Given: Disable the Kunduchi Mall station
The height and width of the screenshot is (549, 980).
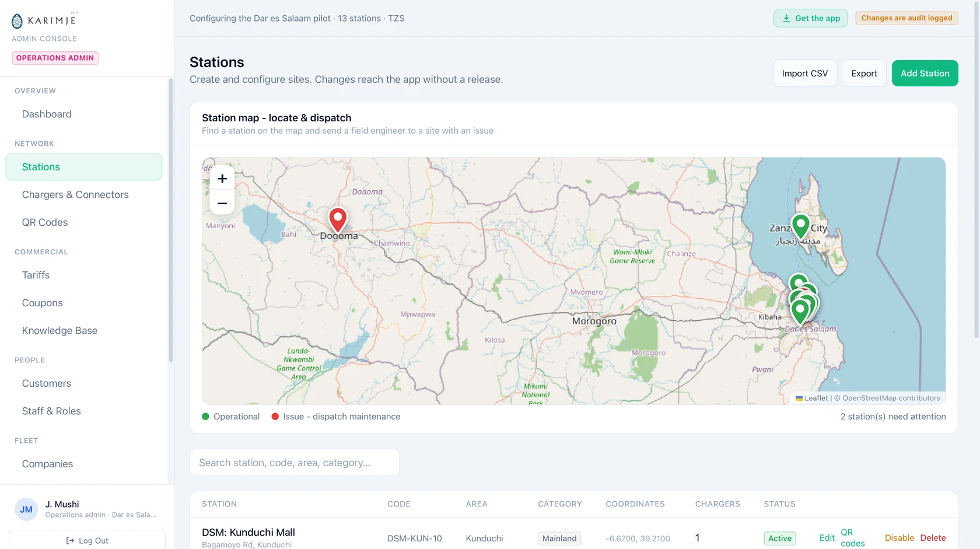Looking at the screenshot, I should (899, 538).
